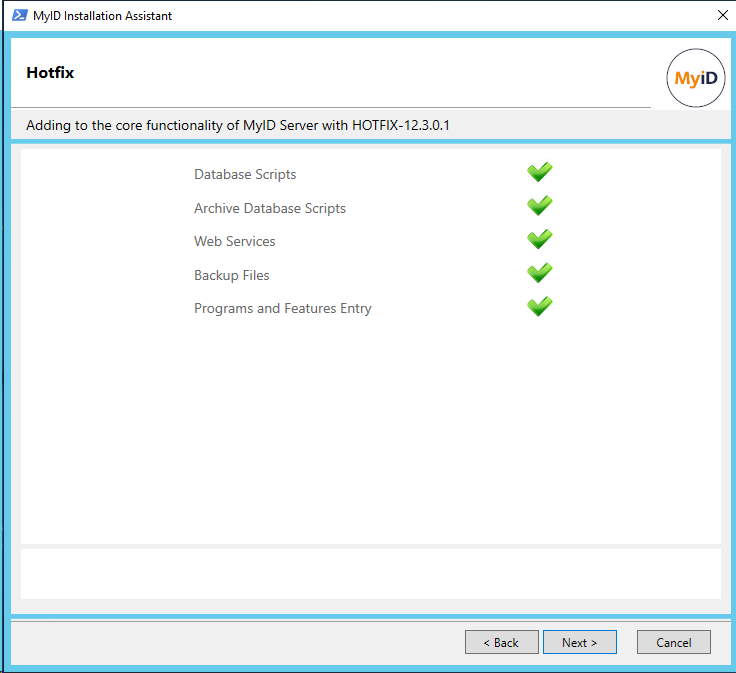Proceed by clicking the Next button

579,642
